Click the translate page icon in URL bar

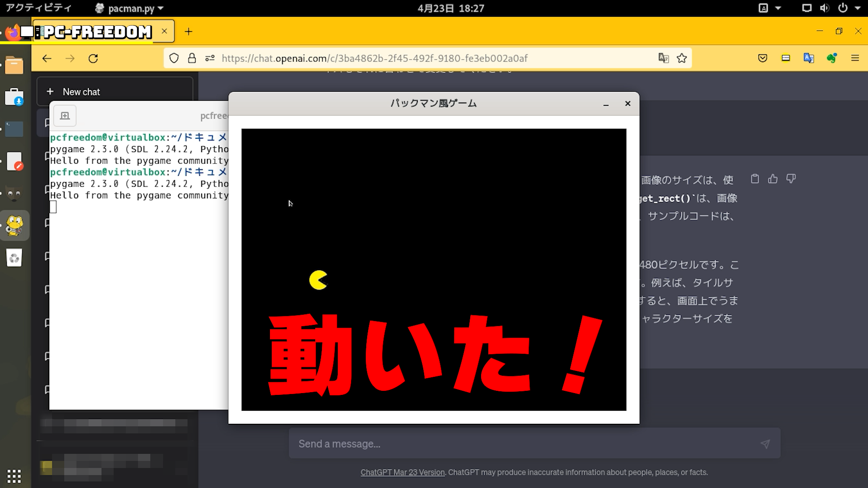[663, 58]
